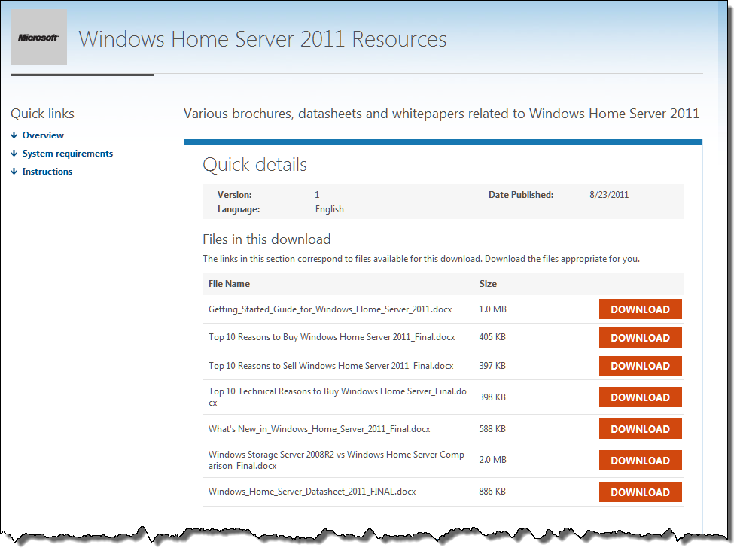Open the Overview quick link
740x560 pixels.
(43, 135)
